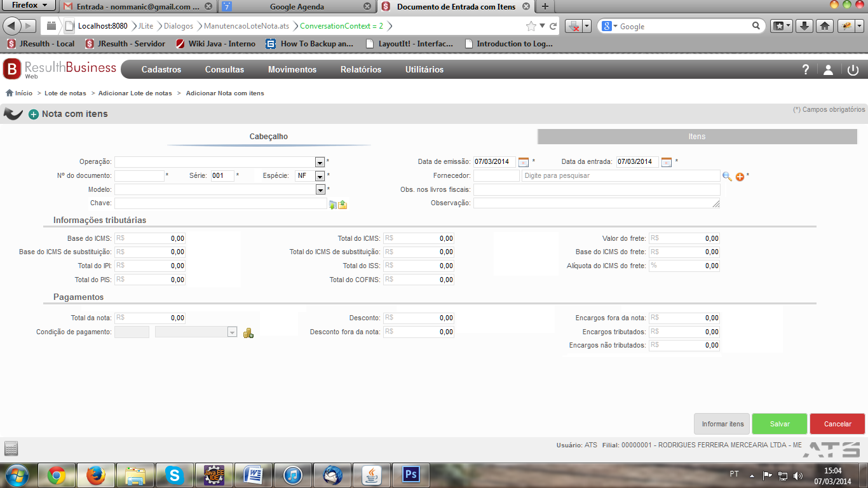Open the Data de emissão calendar picker
Viewport: 868px width, 488px height.
(524, 162)
